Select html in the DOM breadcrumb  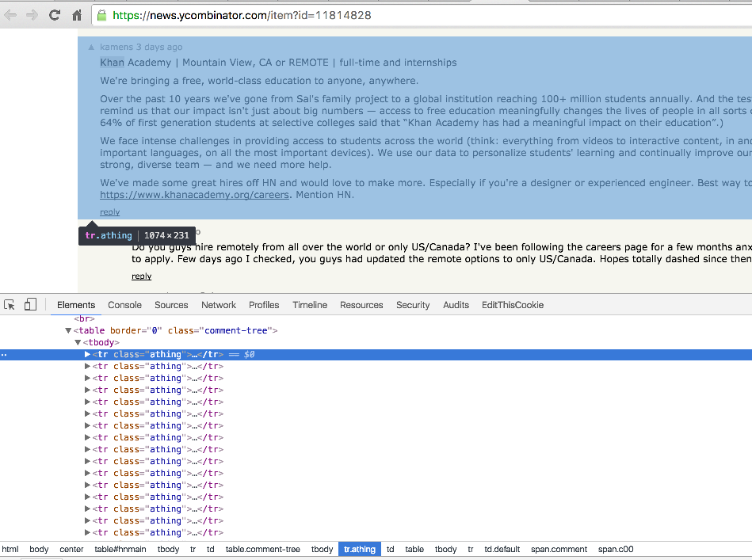pyautogui.click(x=10, y=550)
